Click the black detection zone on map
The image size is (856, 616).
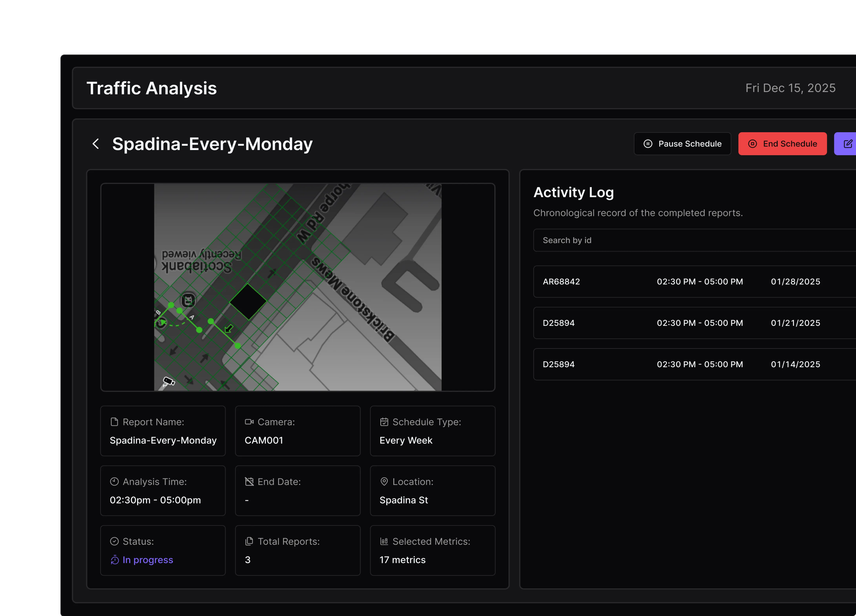click(x=248, y=302)
